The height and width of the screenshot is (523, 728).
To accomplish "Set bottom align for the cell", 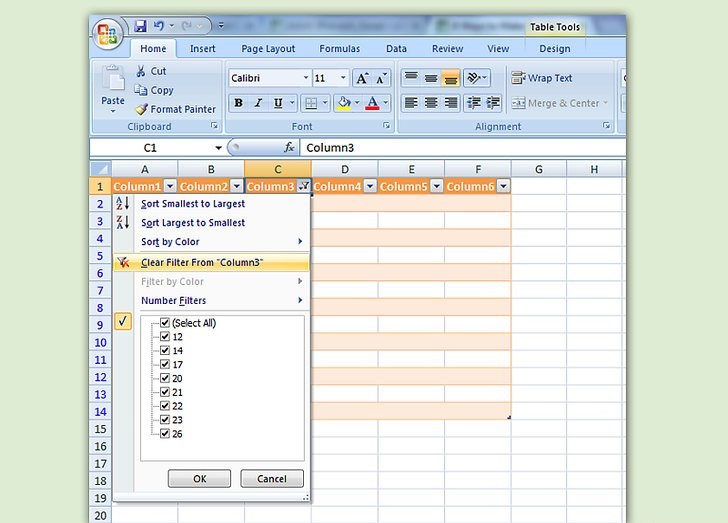I will (x=450, y=78).
